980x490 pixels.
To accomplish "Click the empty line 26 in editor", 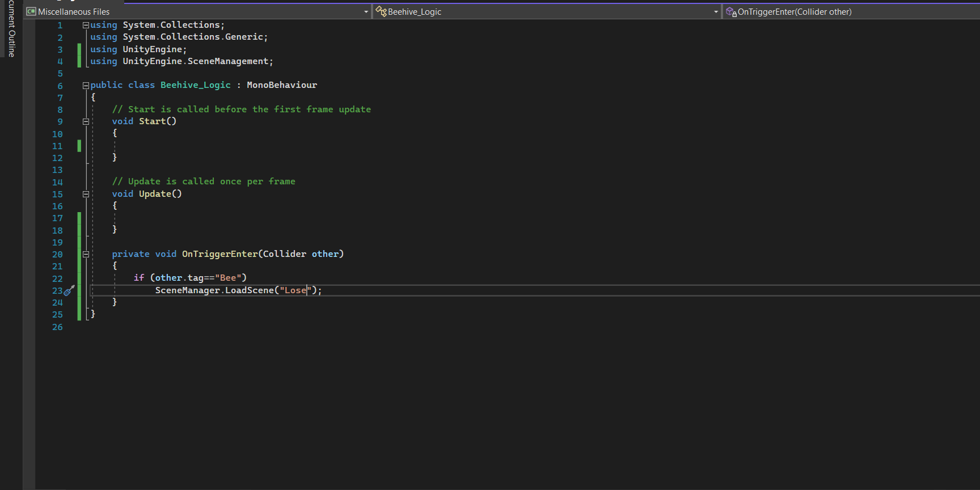I will [x=227, y=327].
